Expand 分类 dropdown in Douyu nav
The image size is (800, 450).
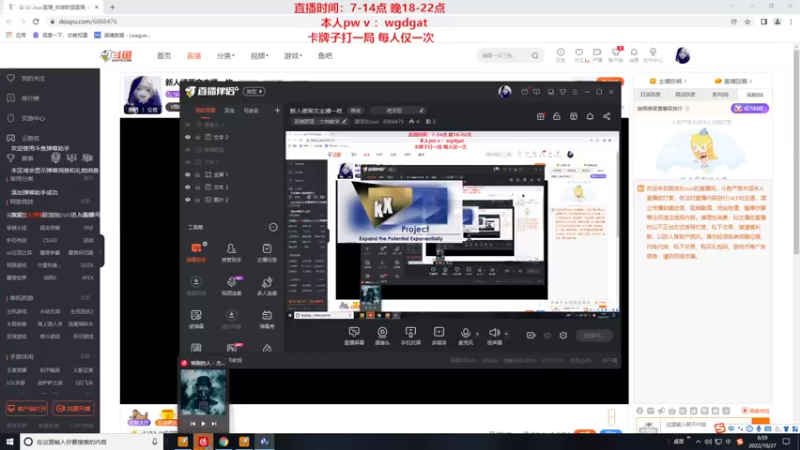pyautogui.click(x=226, y=56)
